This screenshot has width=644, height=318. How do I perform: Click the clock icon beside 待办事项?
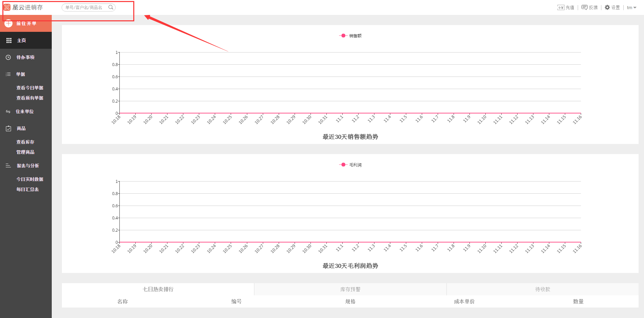pos(8,57)
